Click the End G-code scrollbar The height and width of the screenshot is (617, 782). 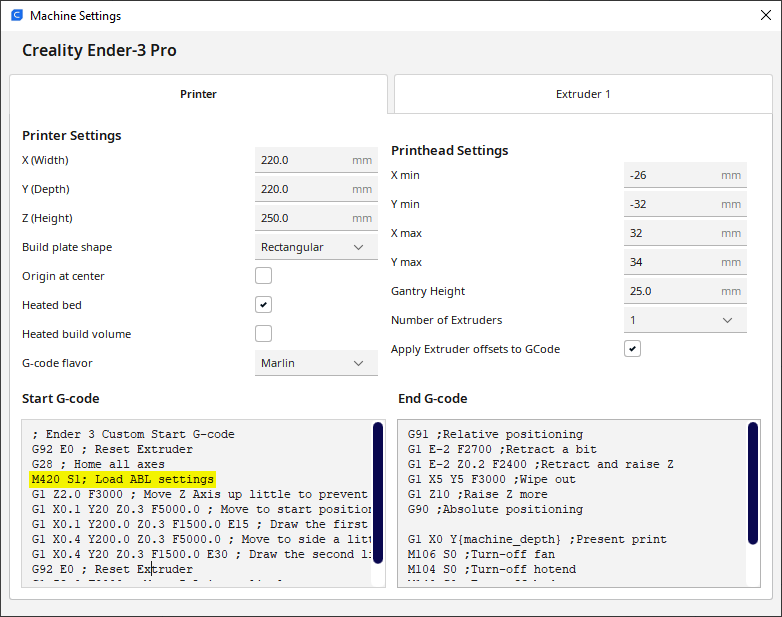(753, 483)
